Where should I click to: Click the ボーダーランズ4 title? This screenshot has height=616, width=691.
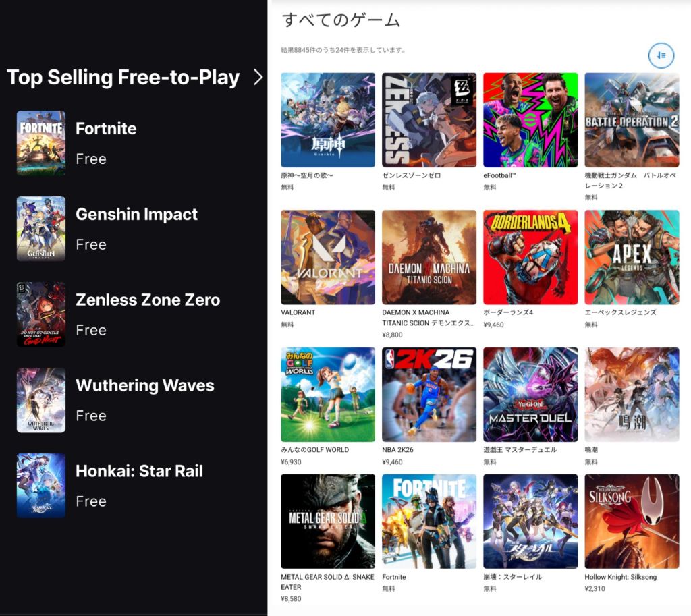(x=508, y=312)
